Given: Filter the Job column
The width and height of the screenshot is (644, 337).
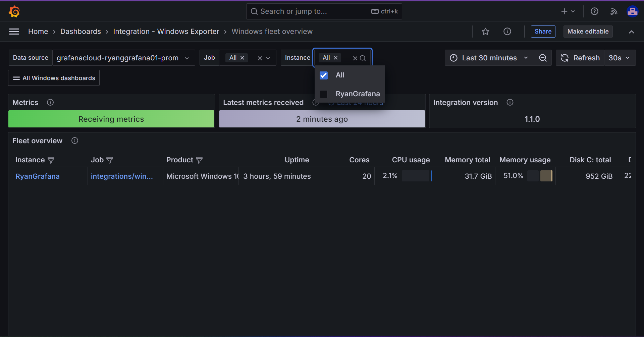Looking at the screenshot, I should [110, 160].
